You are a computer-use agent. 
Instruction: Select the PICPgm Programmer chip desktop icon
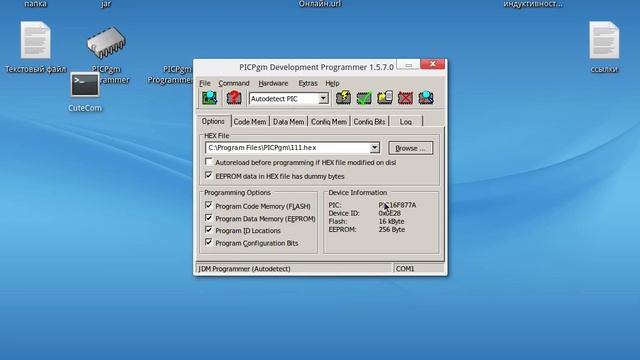tap(106, 42)
